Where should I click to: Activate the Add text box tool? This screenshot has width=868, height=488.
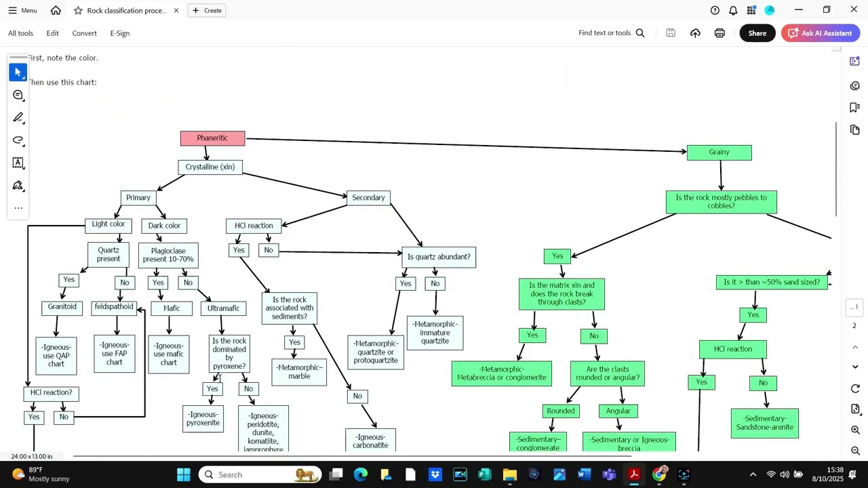[x=18, y=163]
